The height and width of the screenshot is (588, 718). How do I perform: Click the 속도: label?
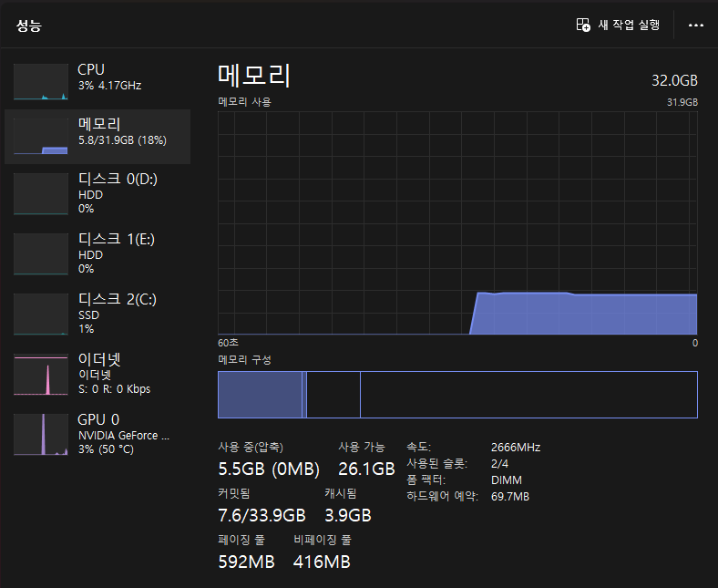[x=418, y=448]
